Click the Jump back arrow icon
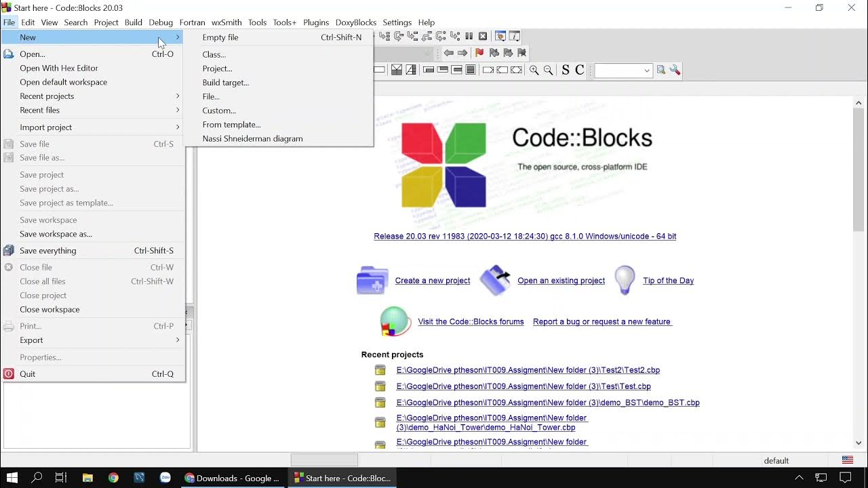 pyautogui.click(x=449, y=53)
